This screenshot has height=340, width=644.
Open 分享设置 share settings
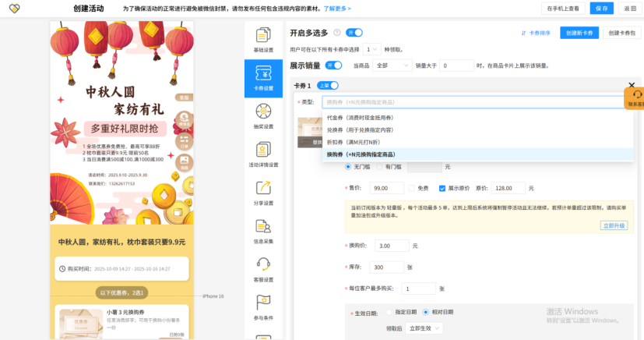tap(263, 193)
